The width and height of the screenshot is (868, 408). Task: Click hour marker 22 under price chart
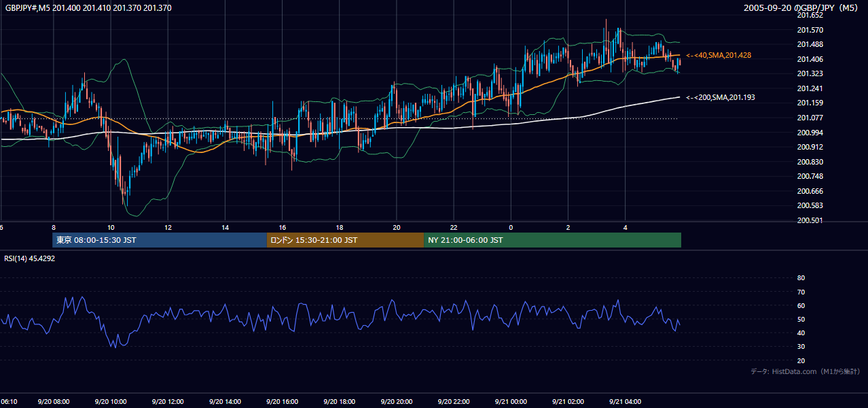(454, 227)
